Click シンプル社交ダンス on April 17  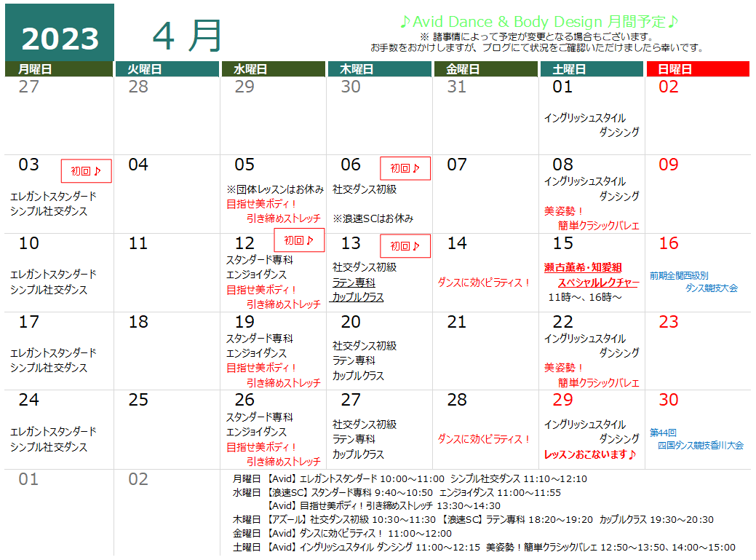click(x=49, y=368)
